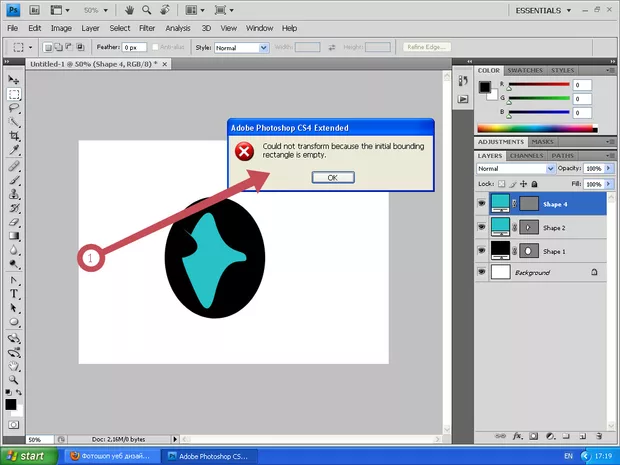Open the layer blend mode dropdown

[x=516, y=169]
